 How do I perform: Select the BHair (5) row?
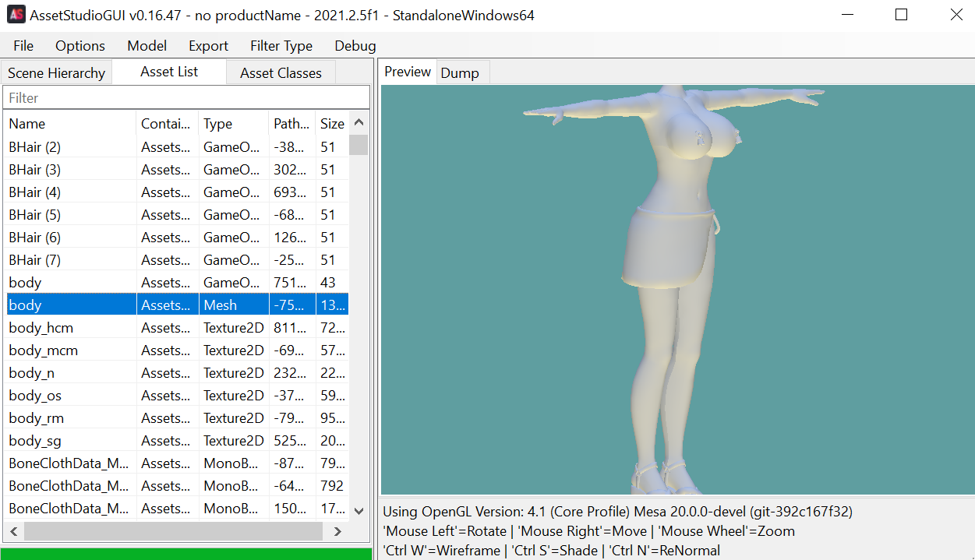pos(177,215)
